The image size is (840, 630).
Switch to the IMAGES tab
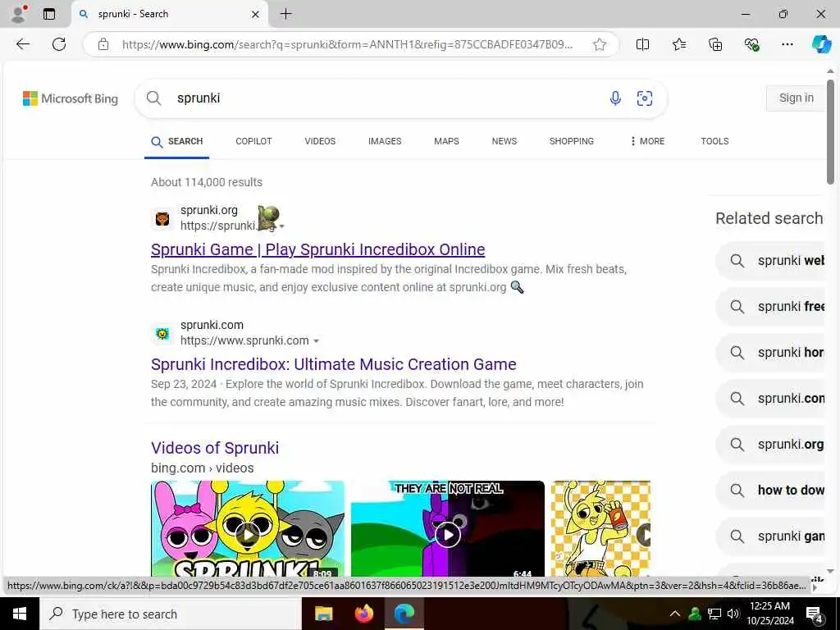coord(385,141)
